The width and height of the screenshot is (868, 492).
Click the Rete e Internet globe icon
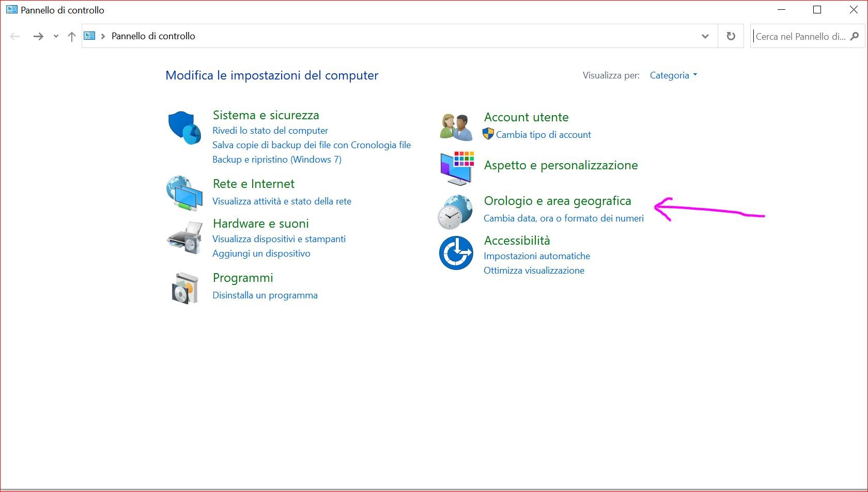[184, 193]
